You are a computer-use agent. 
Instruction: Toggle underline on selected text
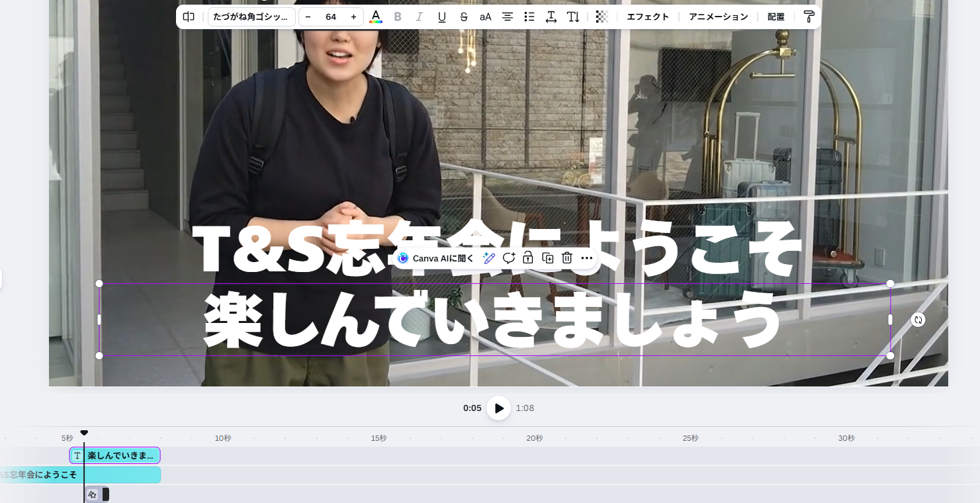pos(442,17)
